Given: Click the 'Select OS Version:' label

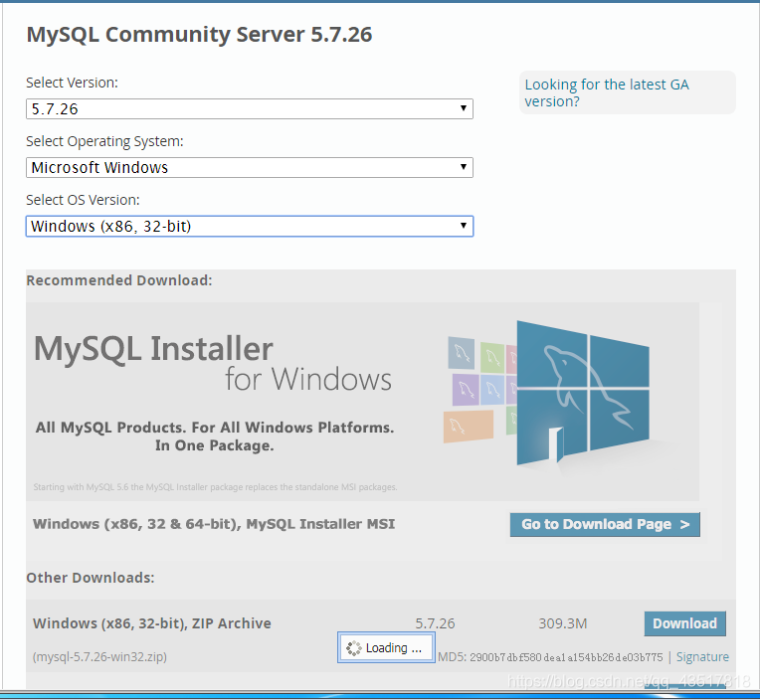Looking at the screenshot, I should 83,200.
